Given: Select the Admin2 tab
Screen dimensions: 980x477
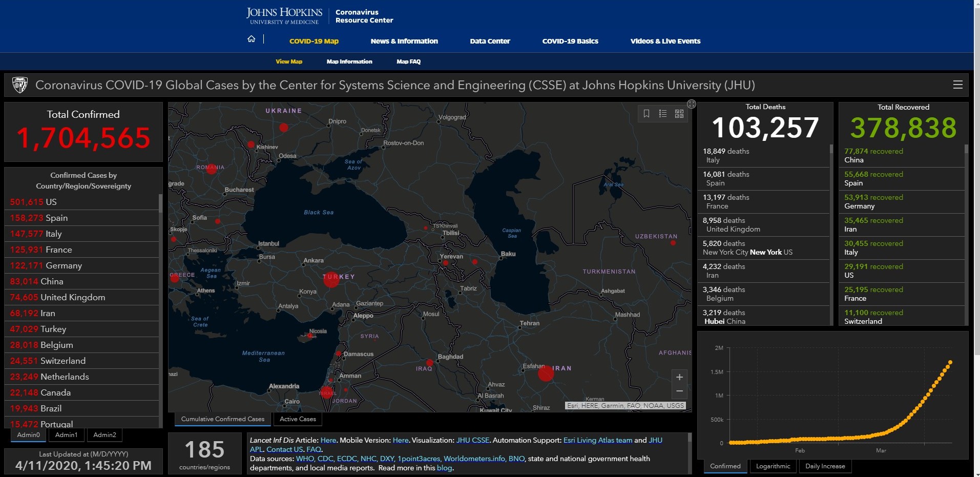Looking at the screenshot, I should click(x=105, y=435).
